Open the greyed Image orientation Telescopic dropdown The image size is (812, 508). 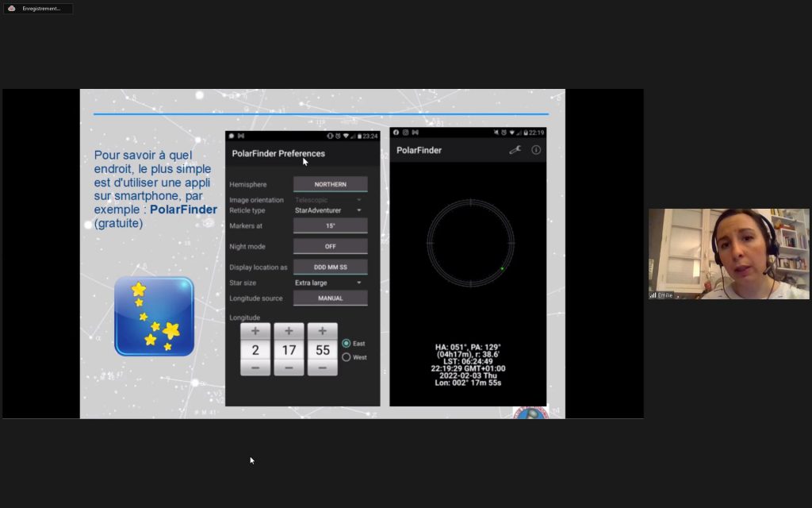click(328, 200)
